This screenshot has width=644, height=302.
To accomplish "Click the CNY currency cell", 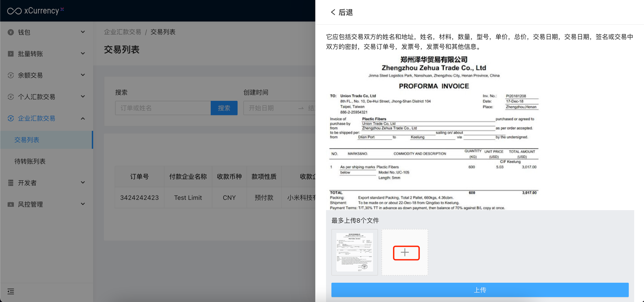I will [229, 198].
